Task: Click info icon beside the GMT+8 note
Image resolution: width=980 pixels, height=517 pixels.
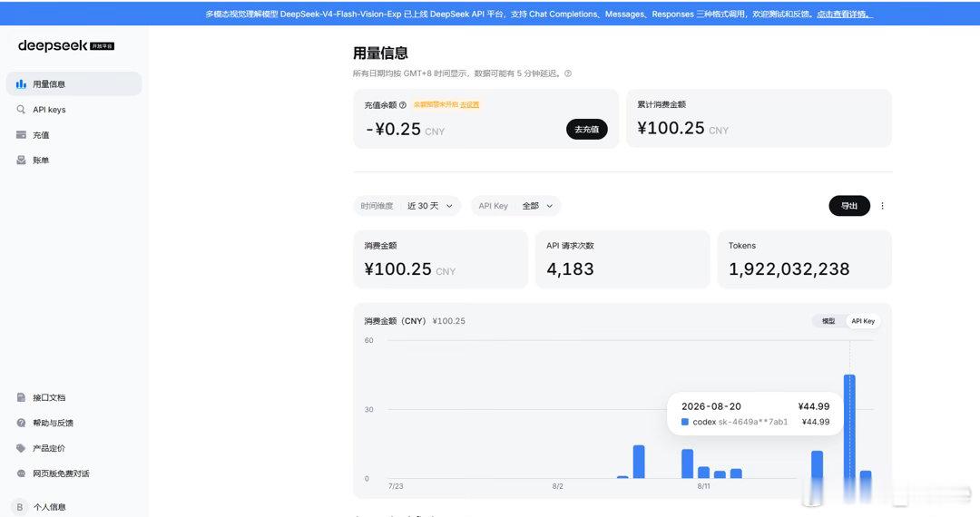Action: click(x=568, y=73)
